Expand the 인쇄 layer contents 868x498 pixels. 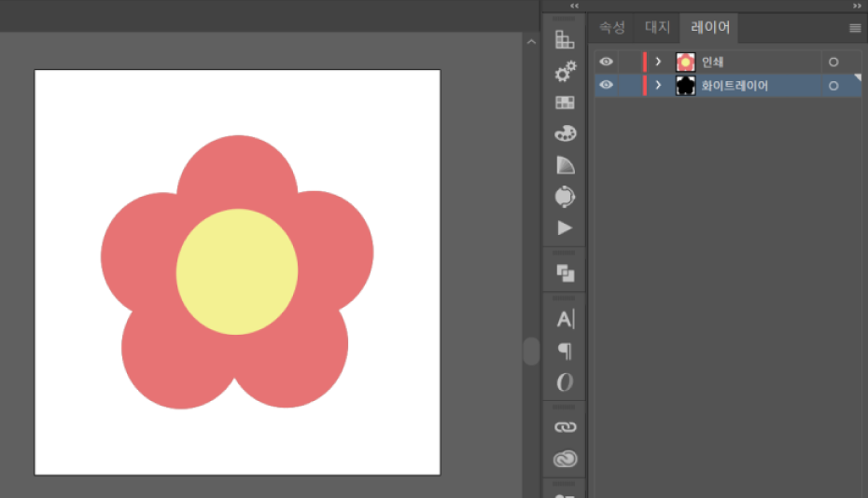pyautogui.click(x=658, y=62)
